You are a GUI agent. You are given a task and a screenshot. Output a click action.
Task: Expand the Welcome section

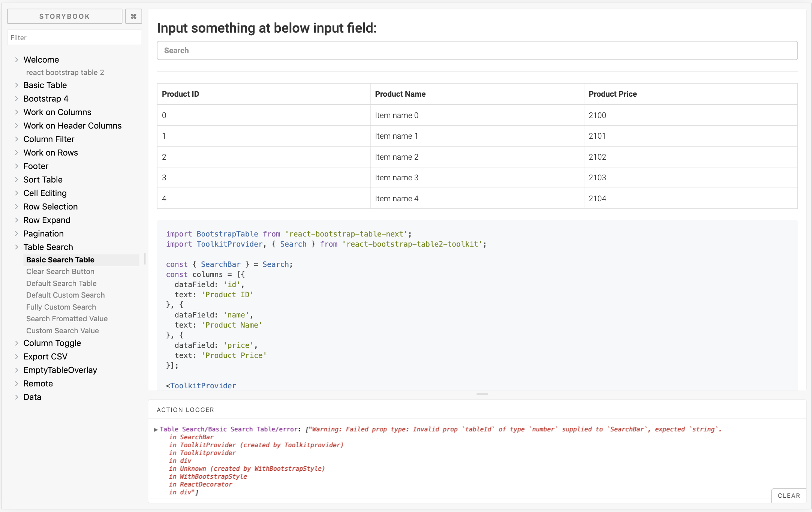tap(17, 60)
